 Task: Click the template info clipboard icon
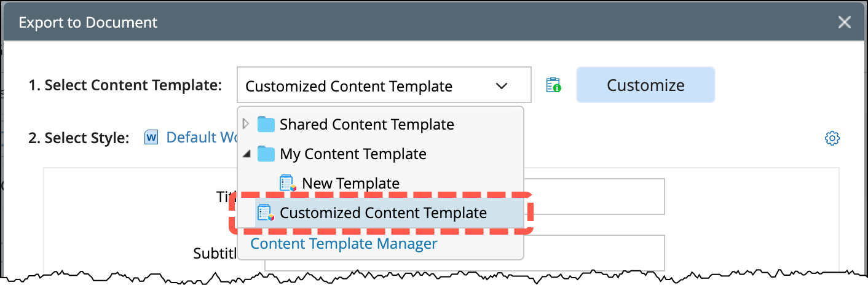(554, 85)
